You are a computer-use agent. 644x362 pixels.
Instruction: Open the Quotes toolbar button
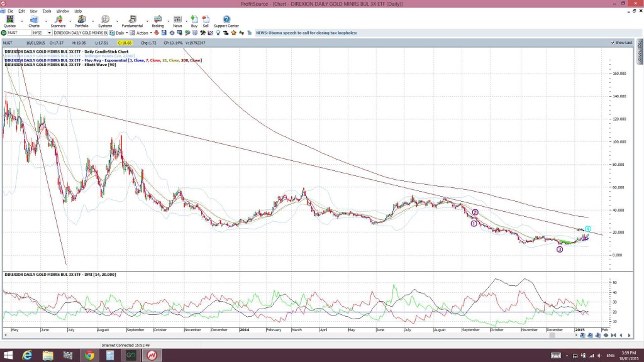tap(9, 21)
